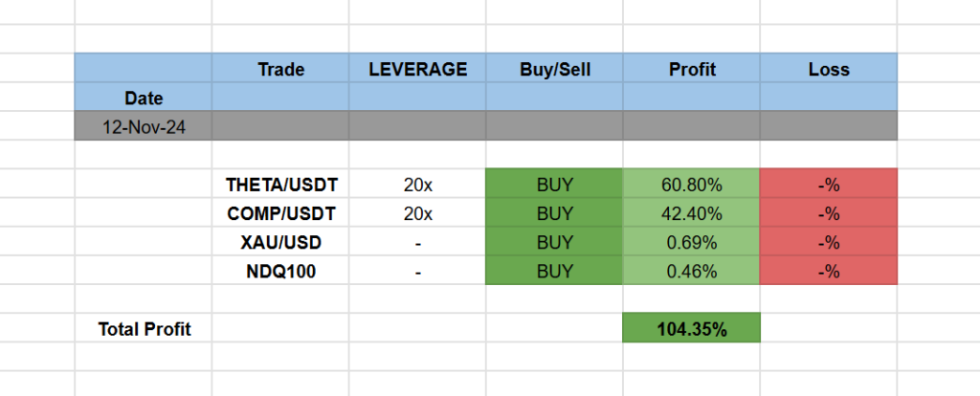
Task: Click the 60.80% profit cell
Action: coord(691,184)
